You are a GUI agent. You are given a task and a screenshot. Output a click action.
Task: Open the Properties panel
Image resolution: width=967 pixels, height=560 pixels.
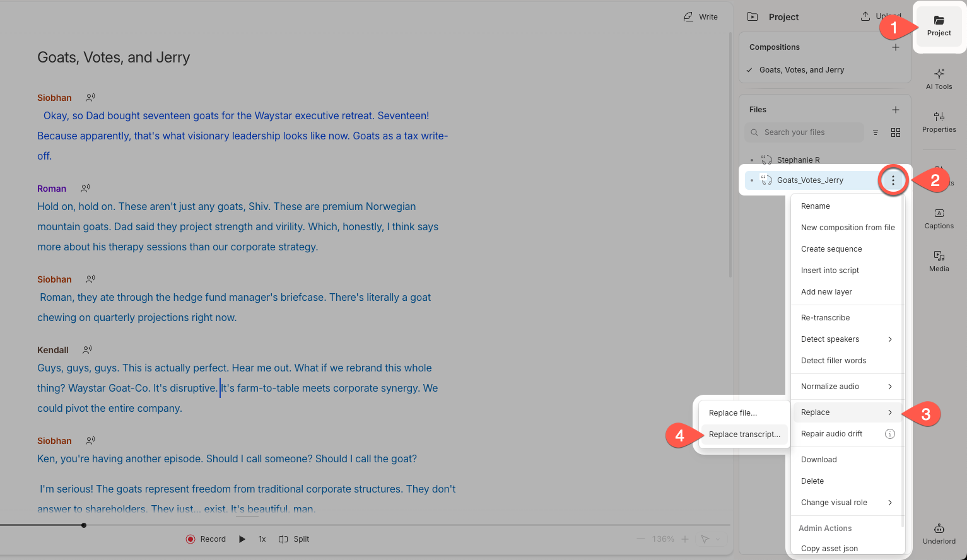[939, 122]
